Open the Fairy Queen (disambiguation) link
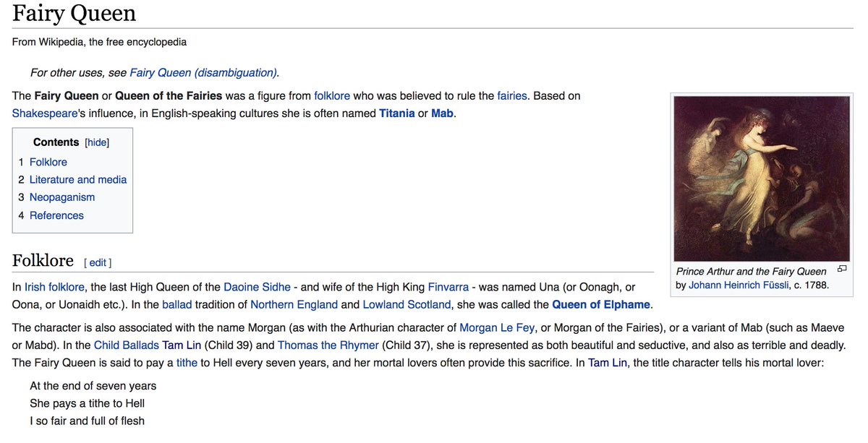This screenshot has width=868, height=443. click(203, 72)
